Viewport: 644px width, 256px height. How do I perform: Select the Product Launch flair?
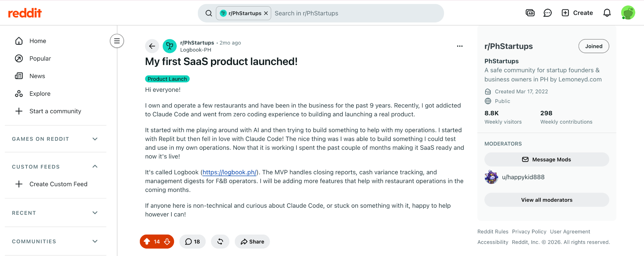(x=167, y=79)
